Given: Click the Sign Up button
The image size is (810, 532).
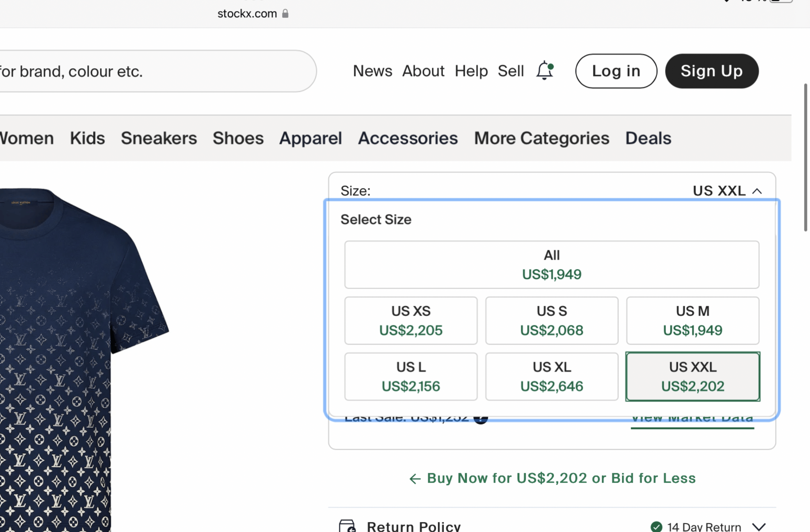Looking at the screenshot, I should pyautogui.click(x=712, y=71).
